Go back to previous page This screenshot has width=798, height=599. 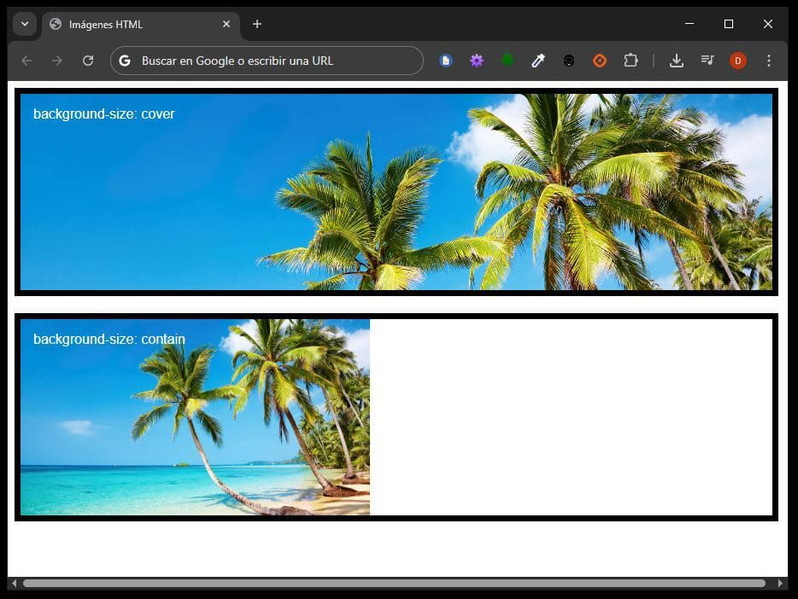click(26, 61)
